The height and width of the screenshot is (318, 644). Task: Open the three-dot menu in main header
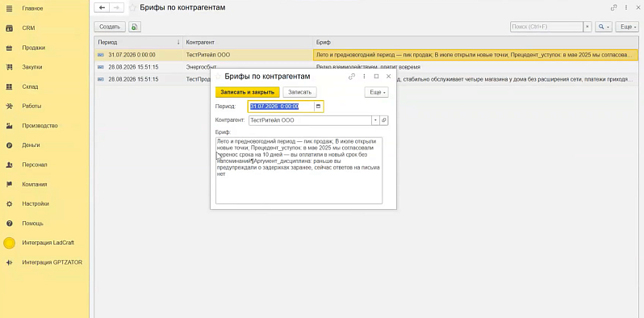click(x=626, y=7)
